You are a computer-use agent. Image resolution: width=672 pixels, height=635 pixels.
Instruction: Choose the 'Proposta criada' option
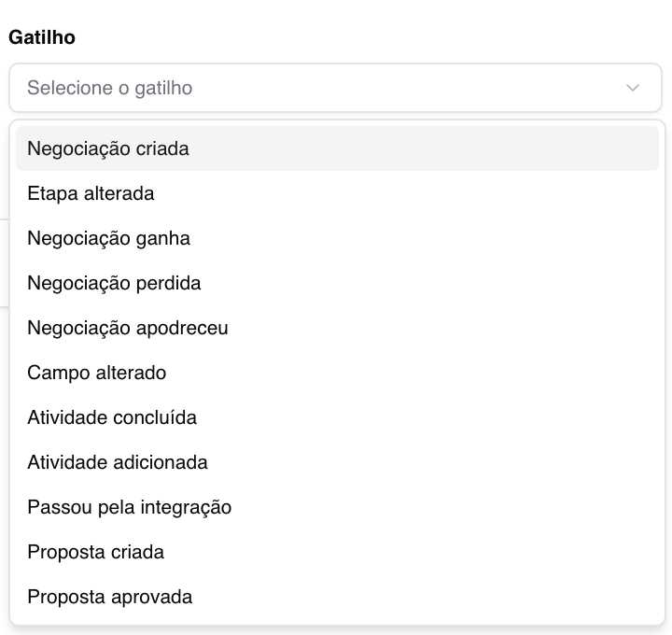95,552
